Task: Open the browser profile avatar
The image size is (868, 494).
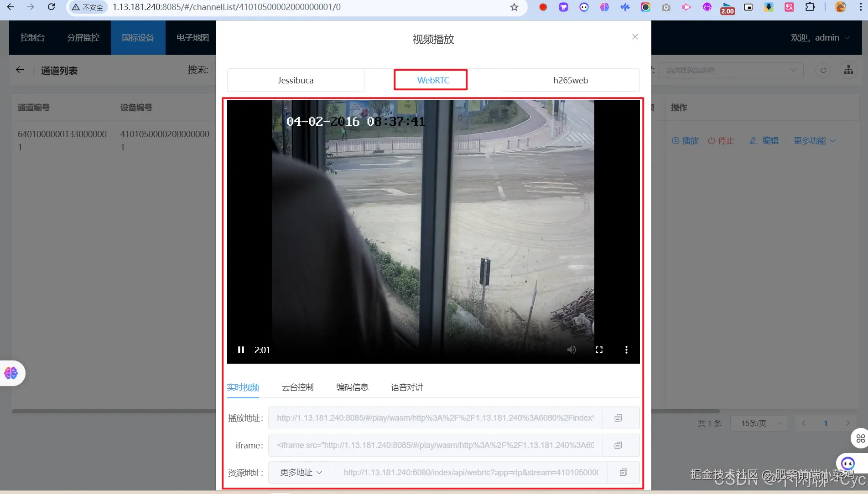Action: [x=840, y=7]
